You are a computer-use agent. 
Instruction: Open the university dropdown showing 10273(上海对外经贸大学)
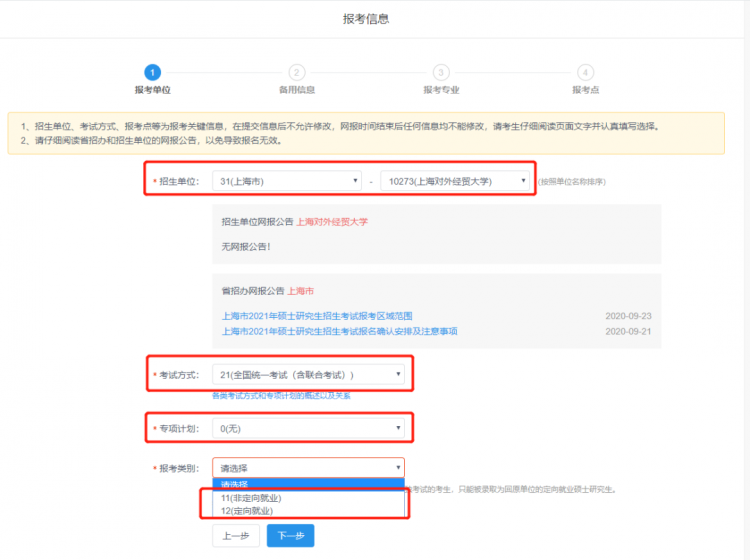point(455,181)
